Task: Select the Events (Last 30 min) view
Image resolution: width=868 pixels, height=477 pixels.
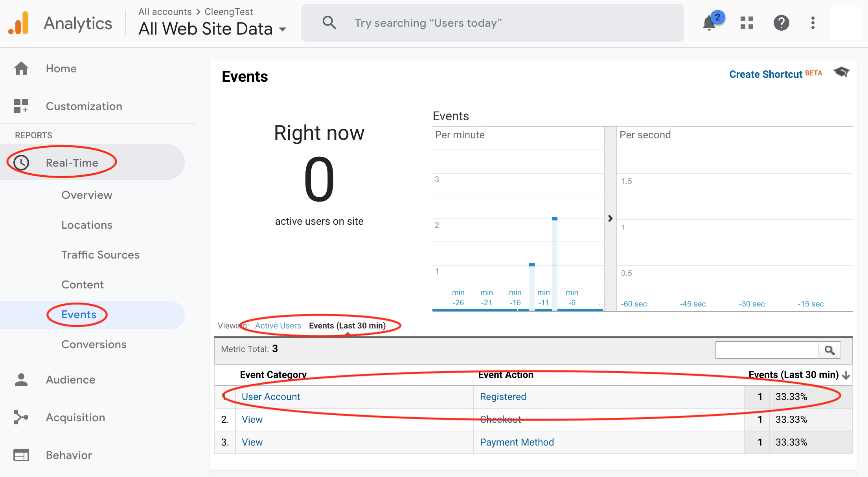Action: click(x=348, y=326)
